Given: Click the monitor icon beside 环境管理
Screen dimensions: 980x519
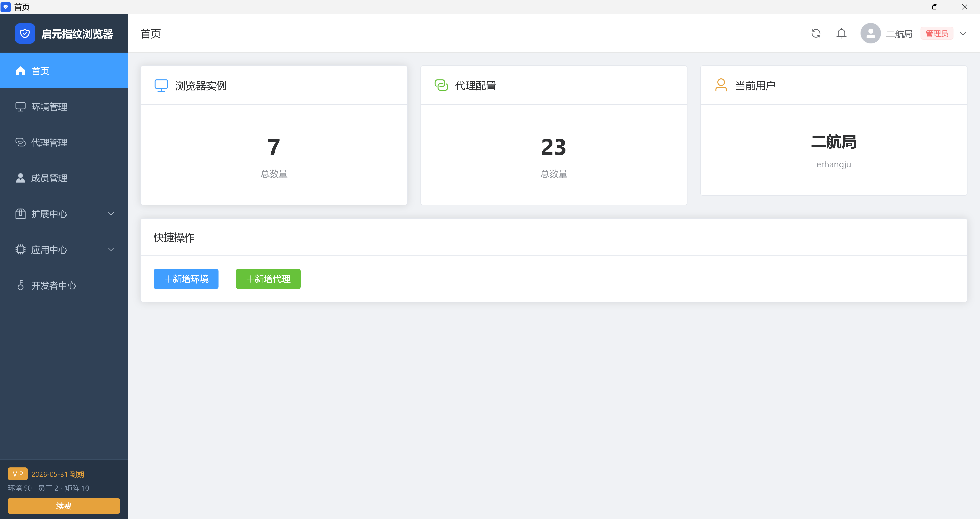Looking at the screenshot, I should click(x=20, y=107).
